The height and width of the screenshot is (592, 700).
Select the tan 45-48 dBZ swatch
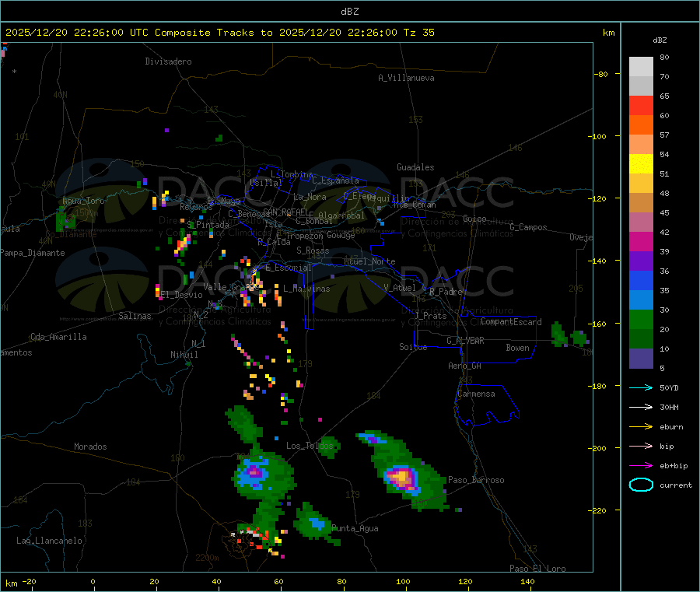pyautogui.click(x=641, y=203)
